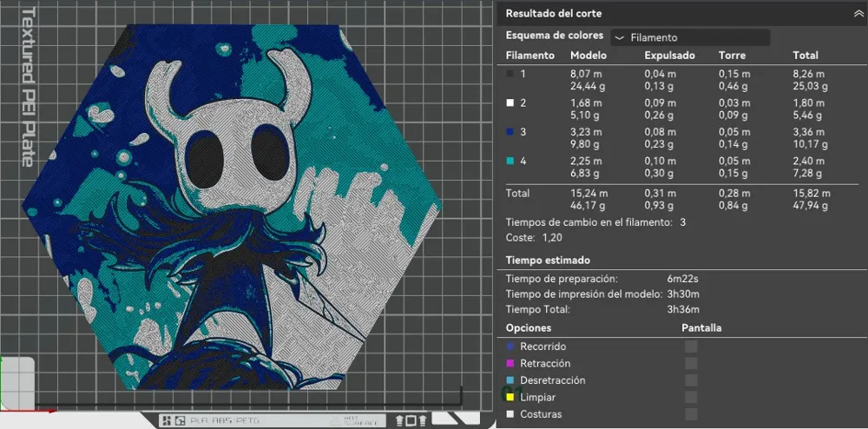Click the 5,46 g total value
Image resolution: width=868 pixels, height=429 pixels.
tap(807, 115)
